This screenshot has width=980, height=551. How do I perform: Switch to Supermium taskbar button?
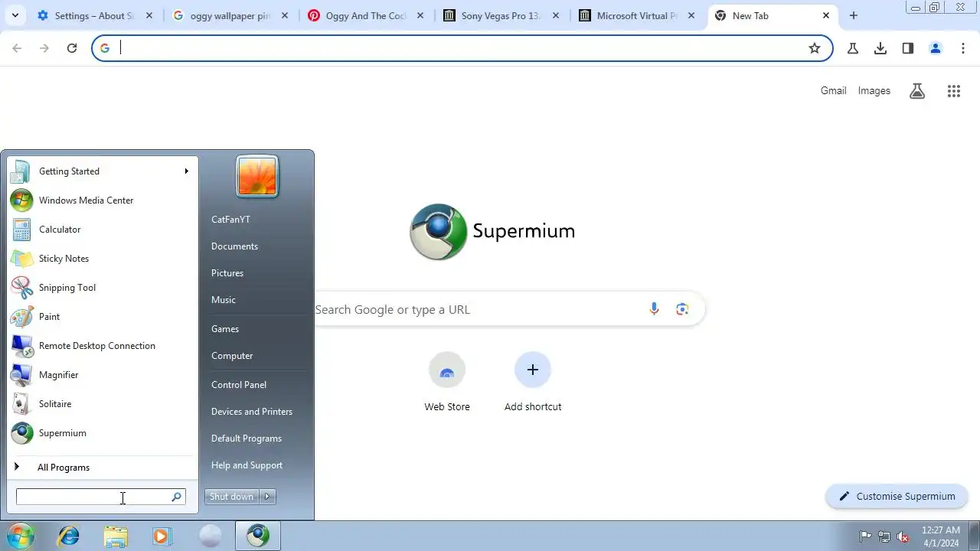(257, 536)
